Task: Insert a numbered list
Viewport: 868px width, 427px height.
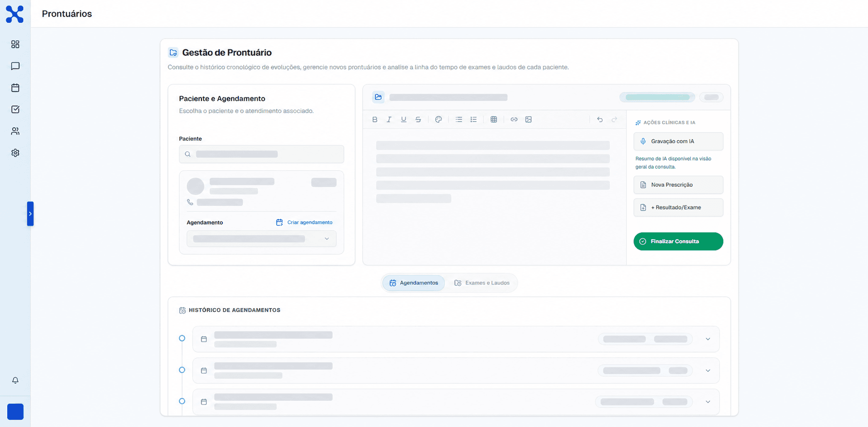Action: tap(473, 119)
